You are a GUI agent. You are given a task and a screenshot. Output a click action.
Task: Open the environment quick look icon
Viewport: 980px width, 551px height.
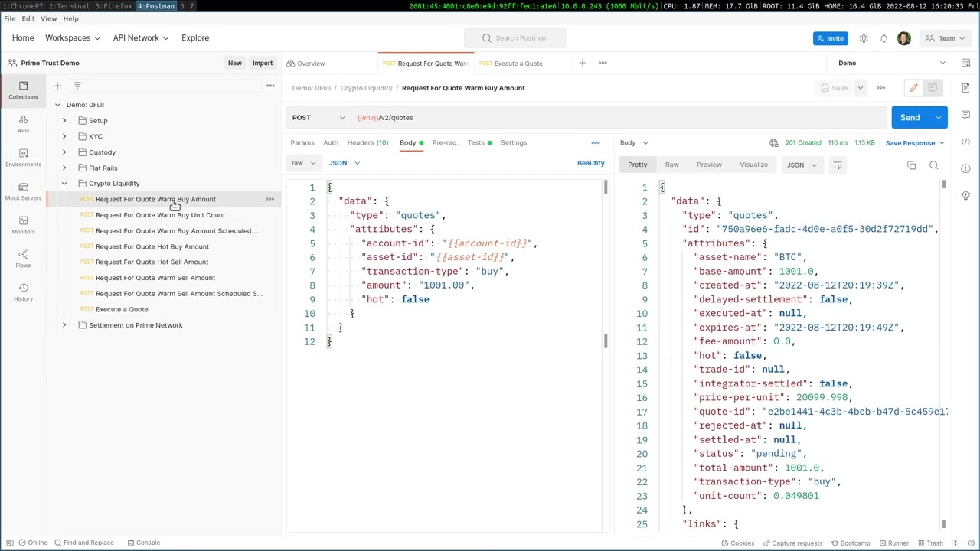tap(965, 63)
